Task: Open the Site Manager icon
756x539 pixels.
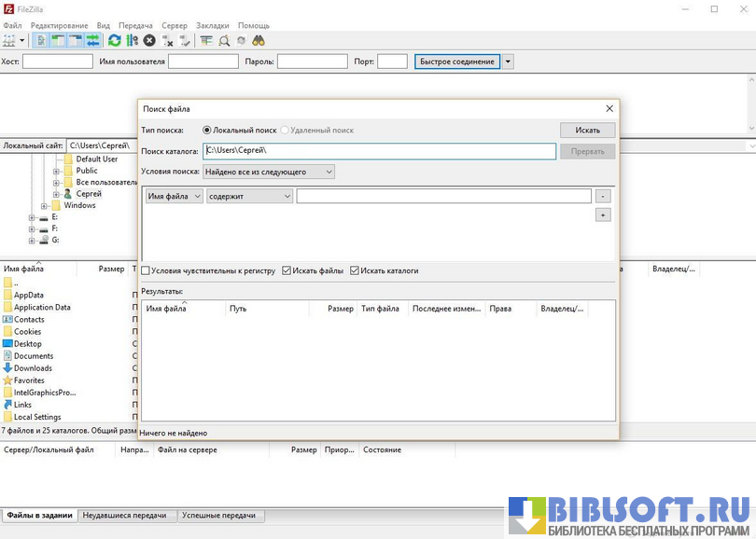Action: click(9, 41)
